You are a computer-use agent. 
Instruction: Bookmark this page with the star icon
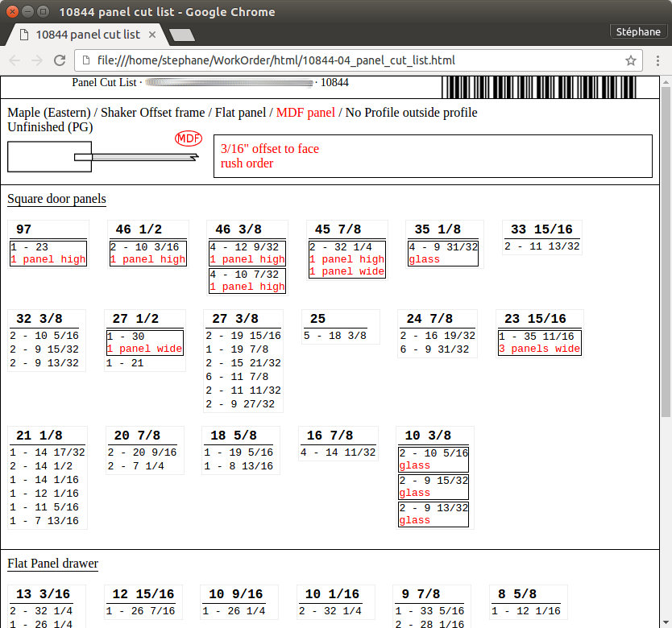click(631, 60)
